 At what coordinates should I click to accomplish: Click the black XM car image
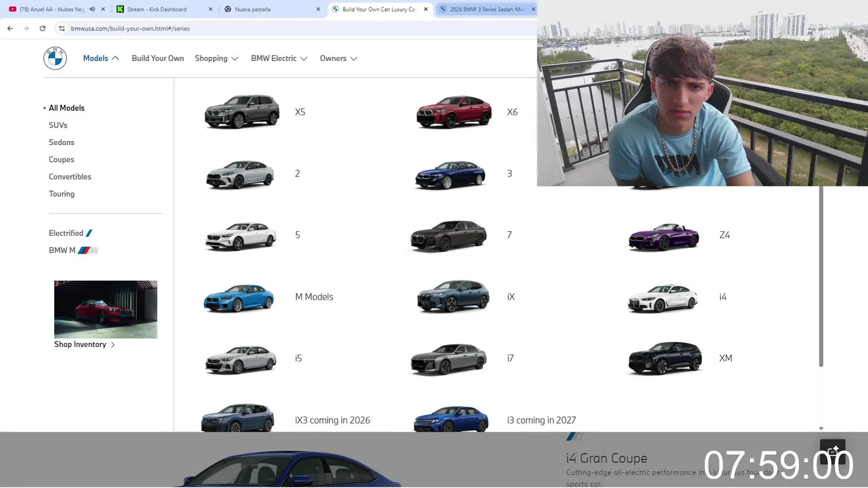pyautogui.click(x=665, y=358)
